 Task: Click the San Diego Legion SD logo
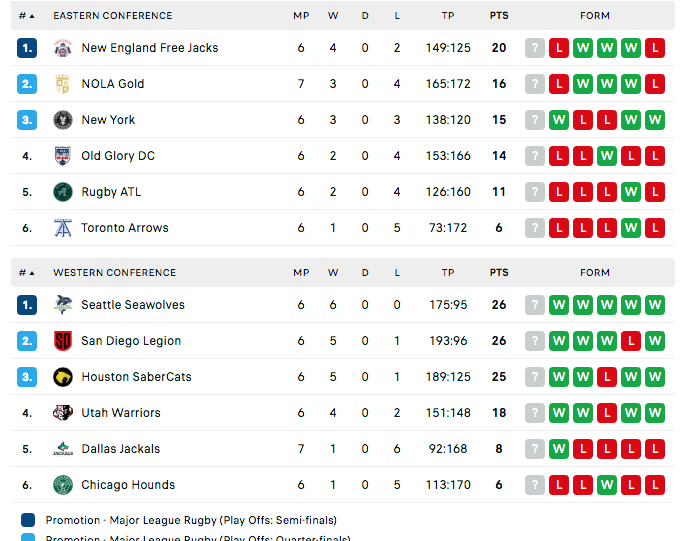[63, 341]
